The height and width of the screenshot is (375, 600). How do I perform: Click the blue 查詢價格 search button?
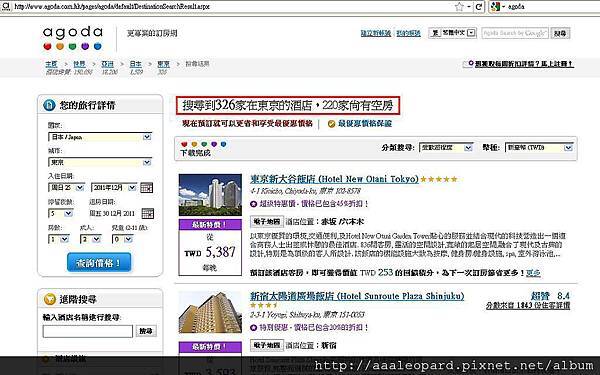tap(99, 262)
